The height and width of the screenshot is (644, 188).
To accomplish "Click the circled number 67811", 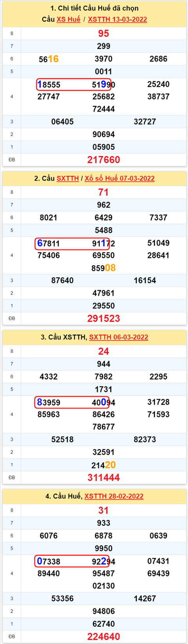I will pyautogui.click(x=49, y=244).
